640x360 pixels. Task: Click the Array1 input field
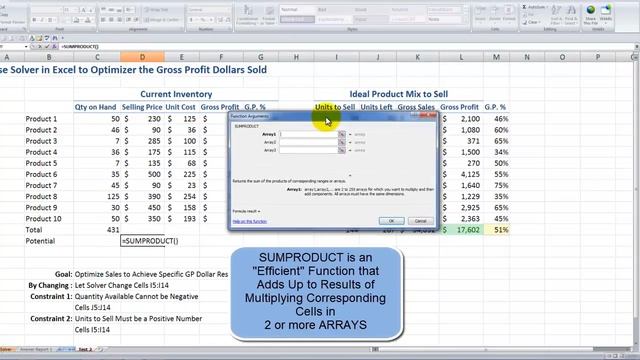(x=309, y=134)
